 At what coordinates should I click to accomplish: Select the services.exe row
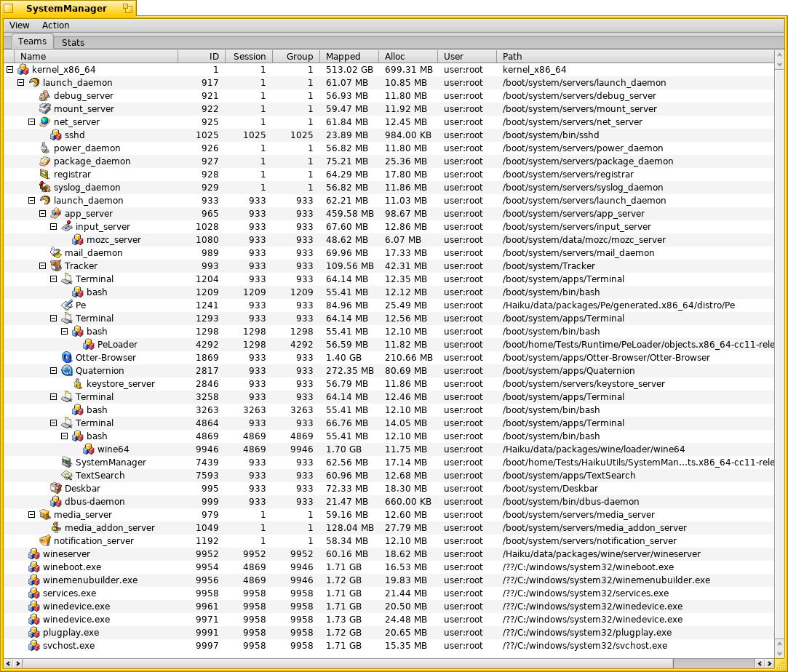(x=389, y=593)
